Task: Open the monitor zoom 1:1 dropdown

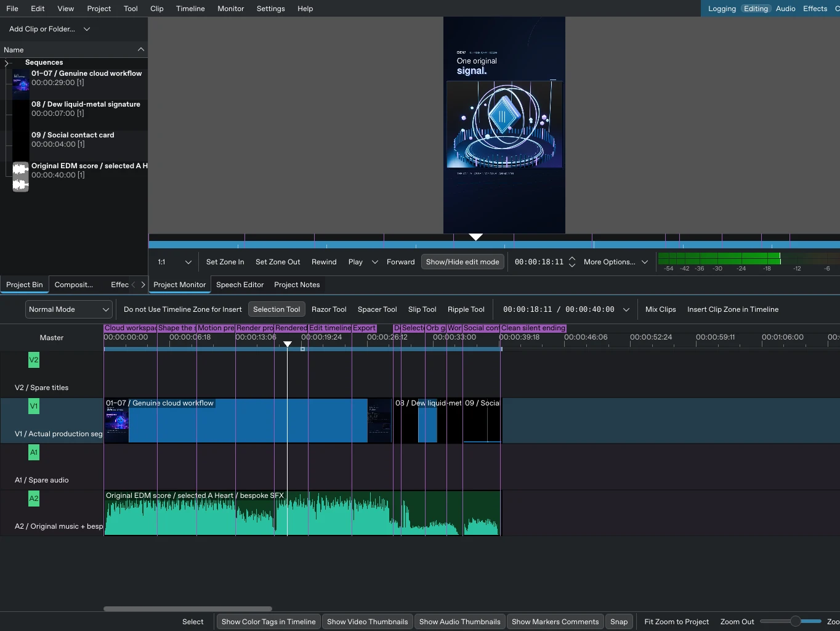Action: pyautogui.click(x=175, y=262)
